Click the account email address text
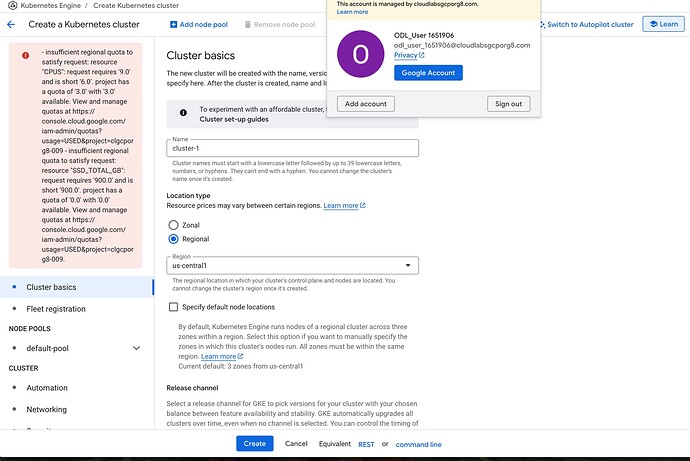 point(462,45)
